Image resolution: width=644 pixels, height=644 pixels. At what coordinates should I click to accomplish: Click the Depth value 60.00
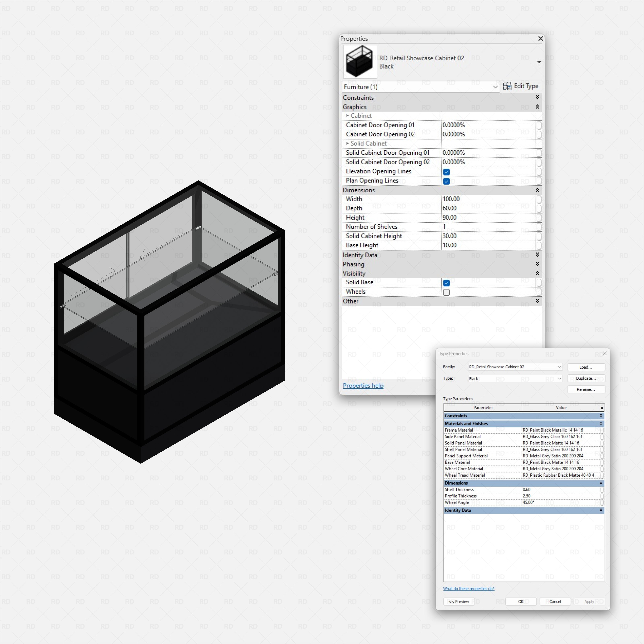point(450,208)
